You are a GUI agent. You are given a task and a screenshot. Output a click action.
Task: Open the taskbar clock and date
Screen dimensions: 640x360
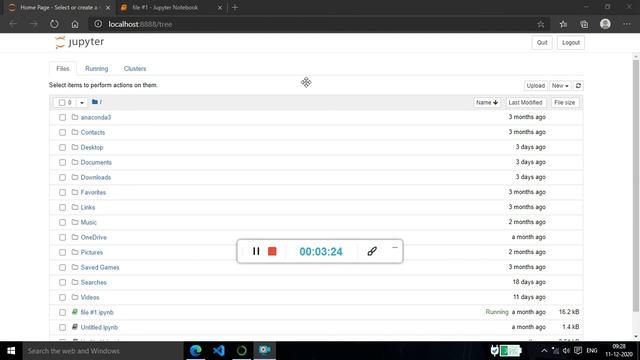click(619, 351)
